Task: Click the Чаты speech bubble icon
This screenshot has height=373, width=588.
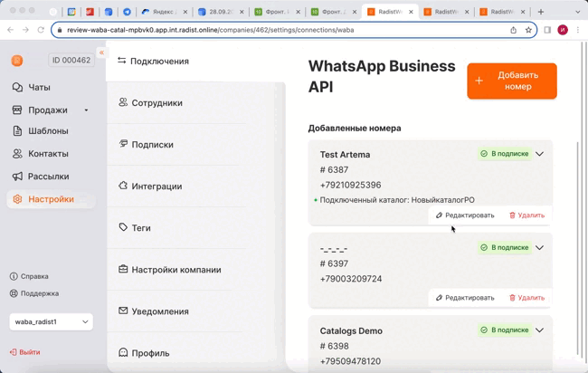Action: [17, 87]
